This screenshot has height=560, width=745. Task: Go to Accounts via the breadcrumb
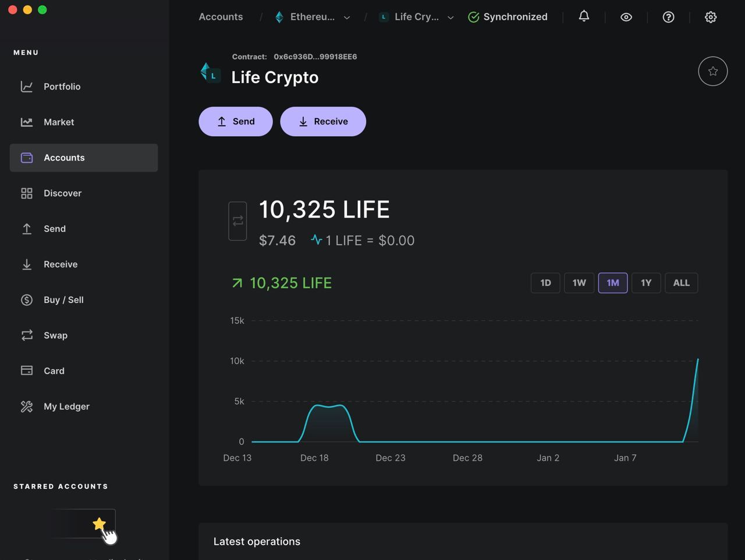tap(221, 17)
